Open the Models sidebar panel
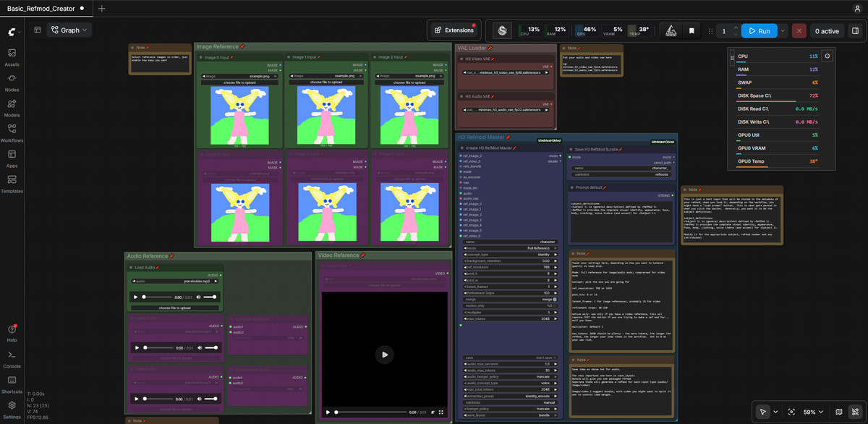The width and height of the screenshot is (868, 424). [12, 107]
